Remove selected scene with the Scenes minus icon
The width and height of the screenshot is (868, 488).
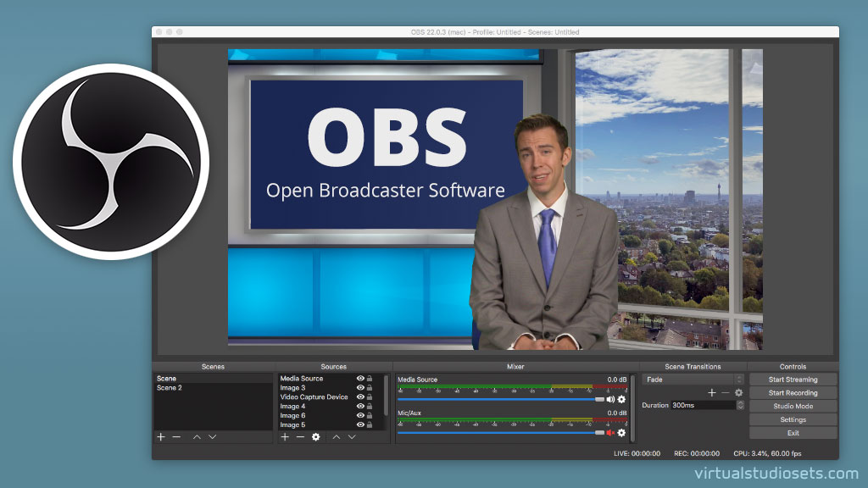pyautogui.click(x=176, y=437)
